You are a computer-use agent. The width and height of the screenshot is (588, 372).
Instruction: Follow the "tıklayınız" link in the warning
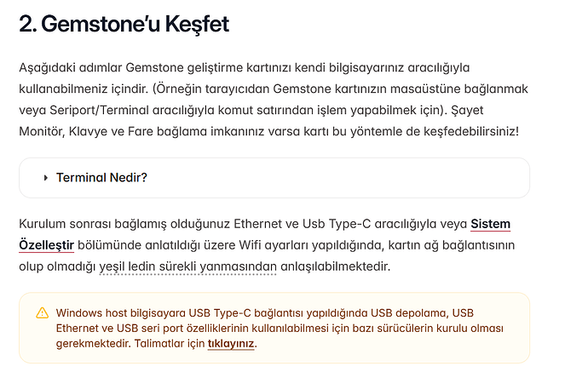pos(231,344)
